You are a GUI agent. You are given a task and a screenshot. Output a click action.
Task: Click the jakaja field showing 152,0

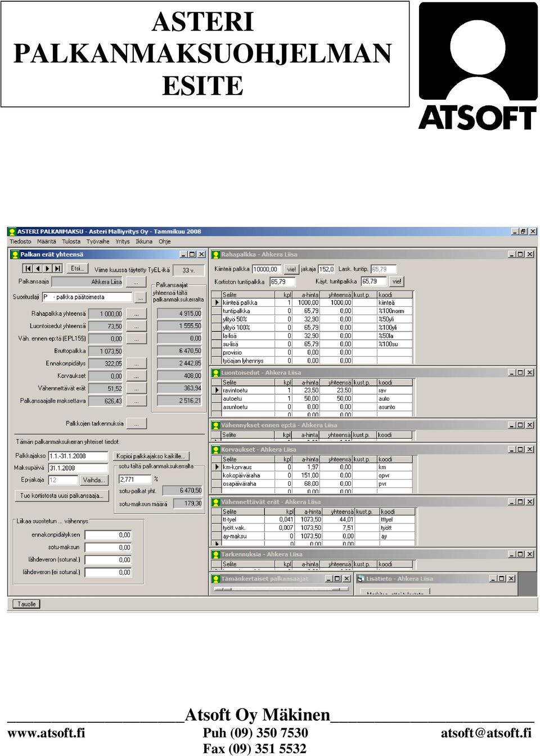point(326,269)
